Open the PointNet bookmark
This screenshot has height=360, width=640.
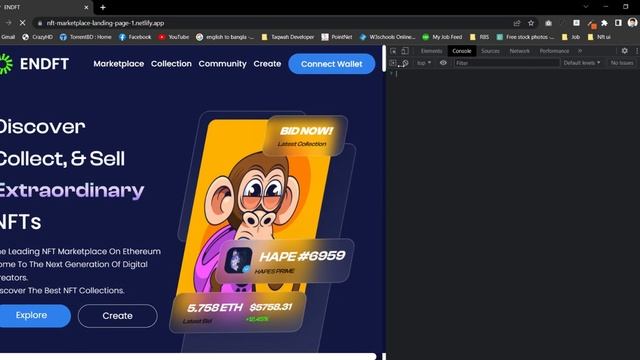[x=337, y=37]
